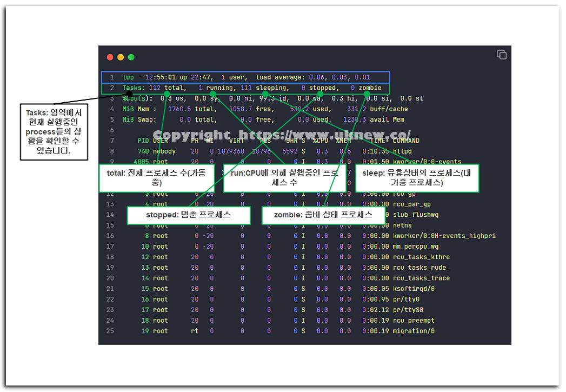Image resolution: width=566 pixels, height=392 pixels.
Task: Click the "mm_percpu_wq" command
Action: pos(416,247)
